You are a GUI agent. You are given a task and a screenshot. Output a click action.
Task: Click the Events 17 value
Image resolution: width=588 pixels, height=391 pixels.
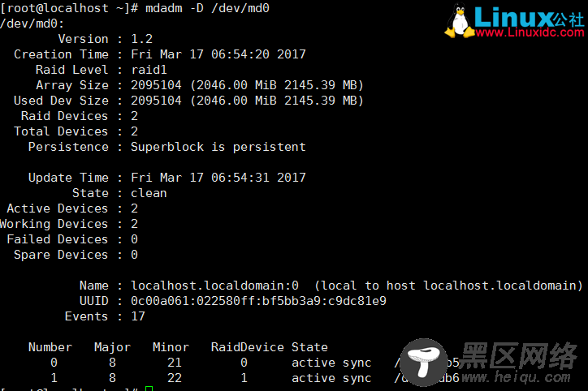[x=138, y=316]
